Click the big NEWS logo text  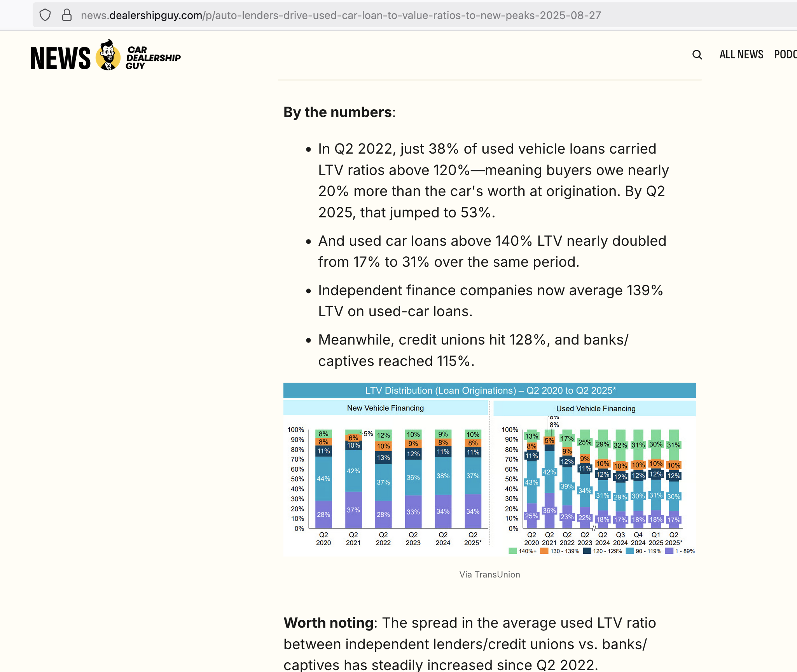click(x=60, y=58)
